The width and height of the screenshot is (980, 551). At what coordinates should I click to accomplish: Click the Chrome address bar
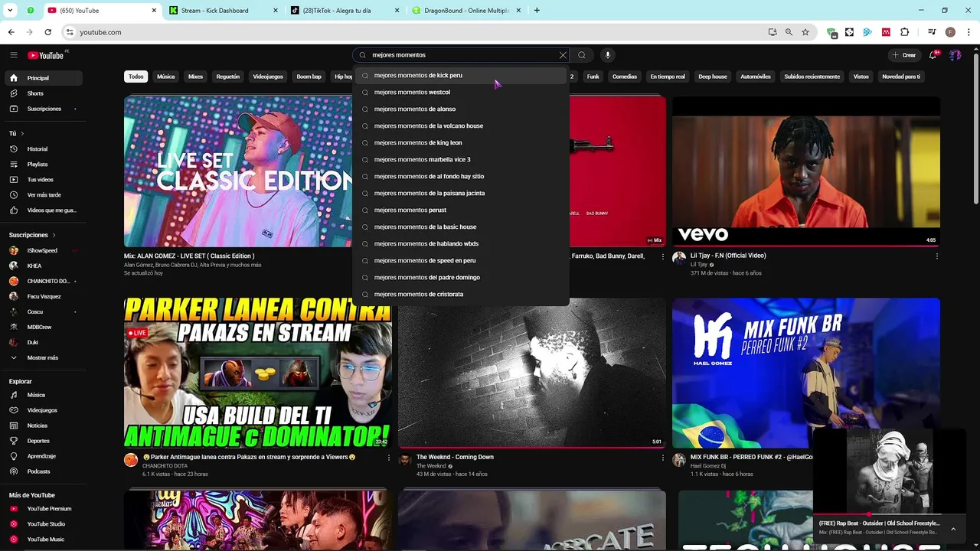click(x=413, y=32)
